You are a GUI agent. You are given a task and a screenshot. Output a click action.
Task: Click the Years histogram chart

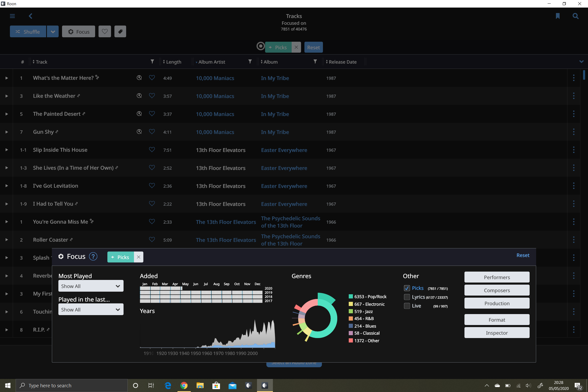(207, 334)
